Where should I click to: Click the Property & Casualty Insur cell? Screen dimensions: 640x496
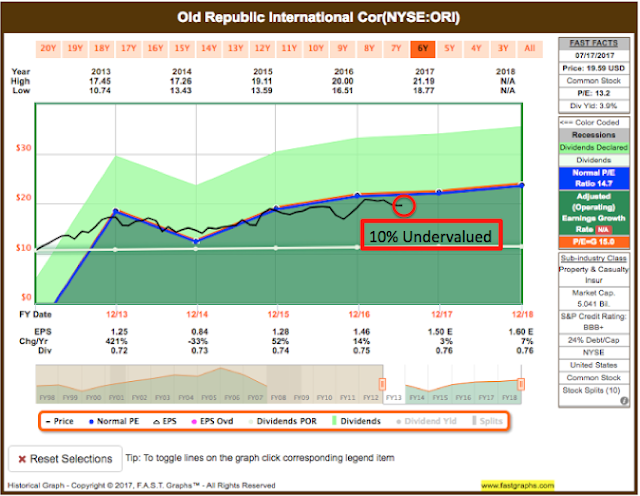(x=593, y=275)
